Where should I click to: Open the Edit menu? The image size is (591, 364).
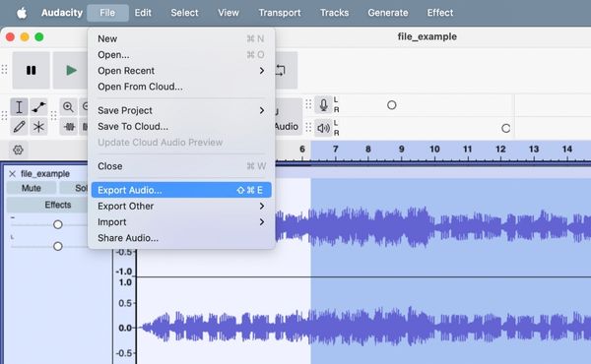coord(143,13)
